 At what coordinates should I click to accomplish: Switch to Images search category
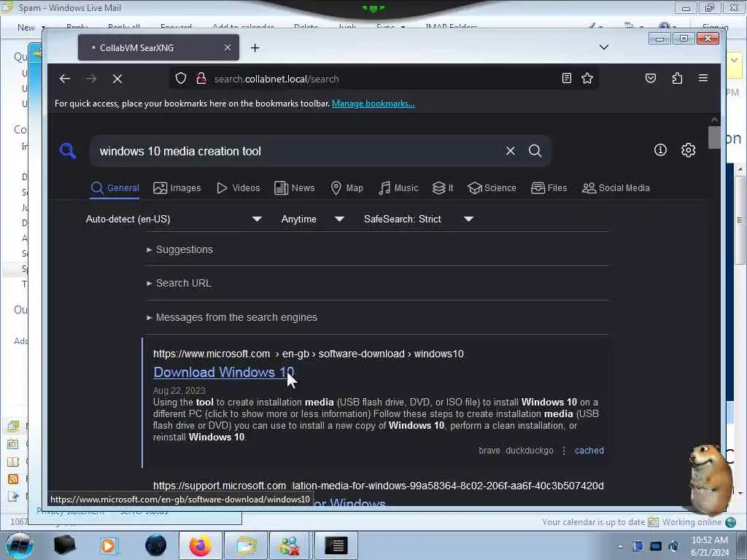[177, 188]
